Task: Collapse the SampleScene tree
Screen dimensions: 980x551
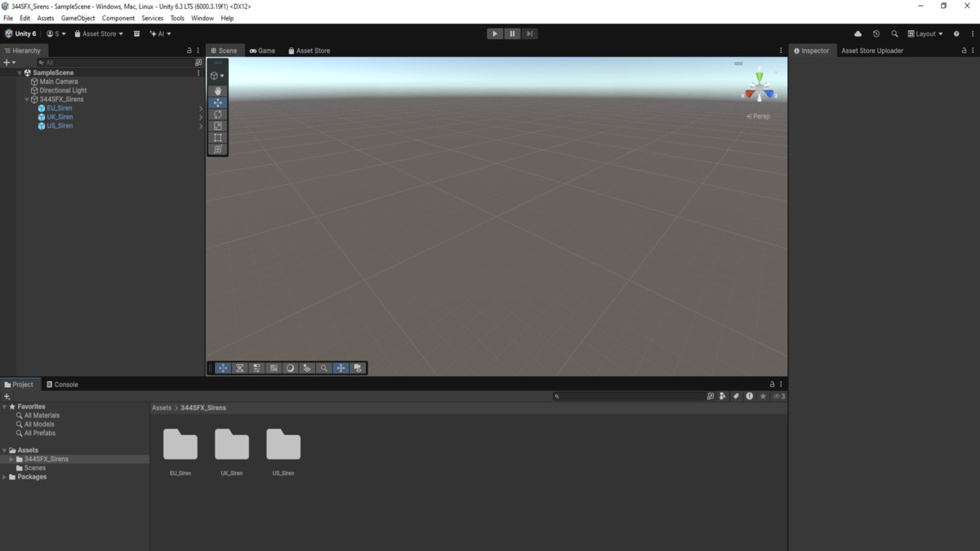Action: click(20, 73)
